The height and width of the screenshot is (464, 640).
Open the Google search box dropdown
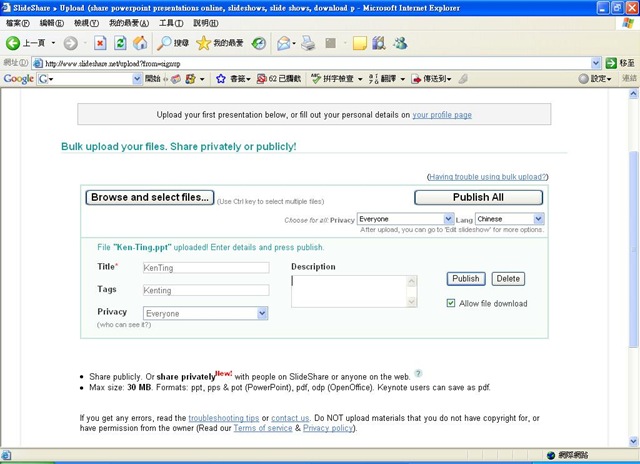137,79
